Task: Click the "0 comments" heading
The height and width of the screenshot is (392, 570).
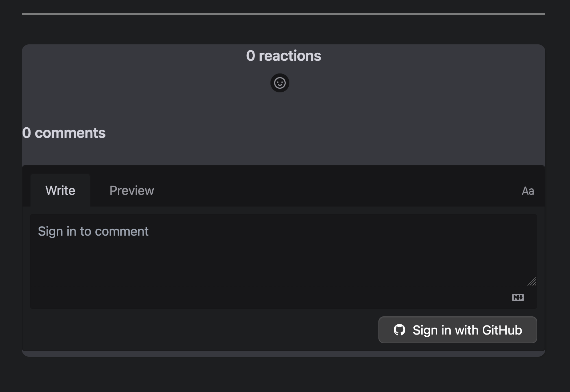Action: click(x=64, y=133)
